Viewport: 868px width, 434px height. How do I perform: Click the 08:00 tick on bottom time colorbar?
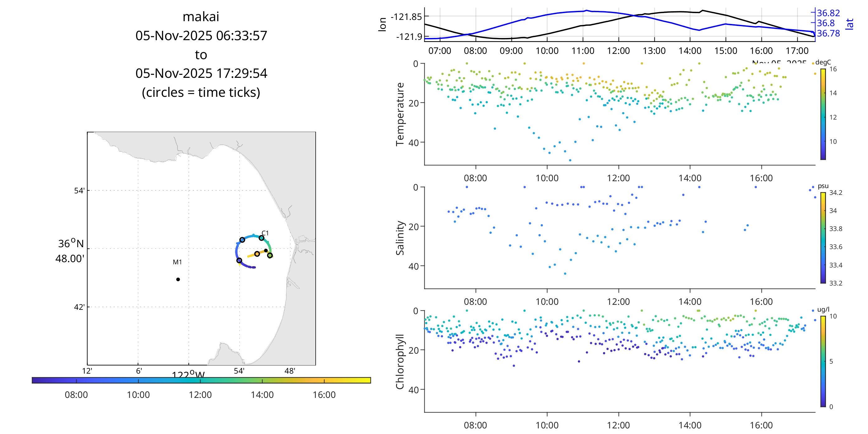point(76,381)
